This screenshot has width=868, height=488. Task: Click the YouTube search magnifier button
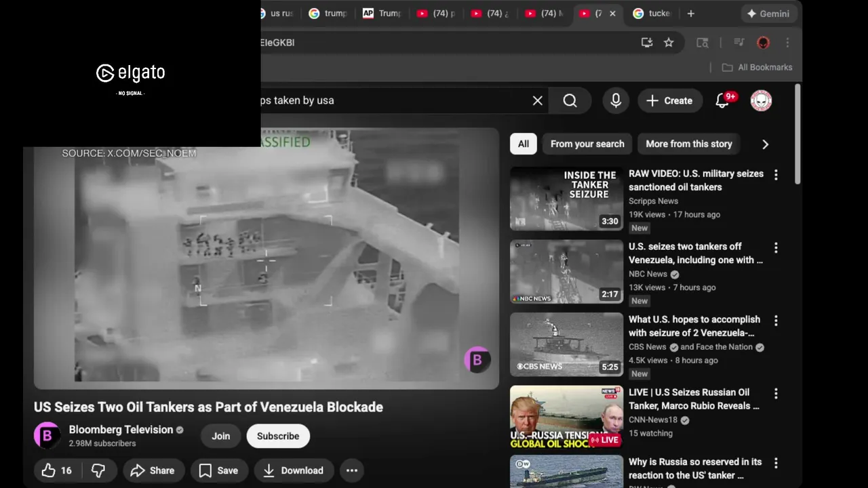click(570, 100)
